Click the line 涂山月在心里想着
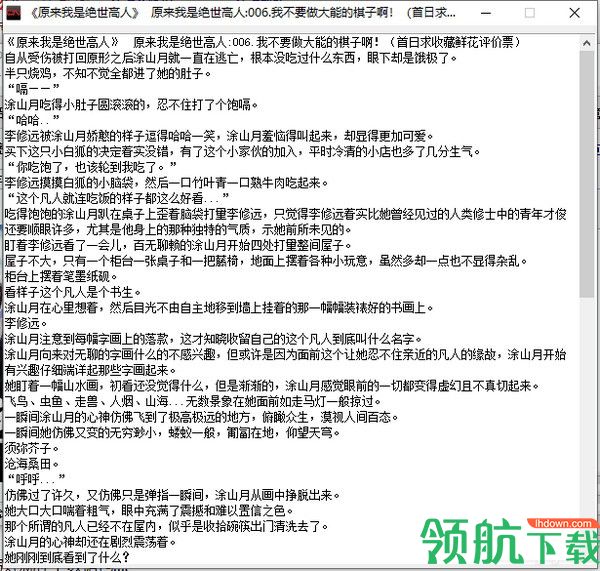This screenshot has width=600, height=571. (219, 308)
